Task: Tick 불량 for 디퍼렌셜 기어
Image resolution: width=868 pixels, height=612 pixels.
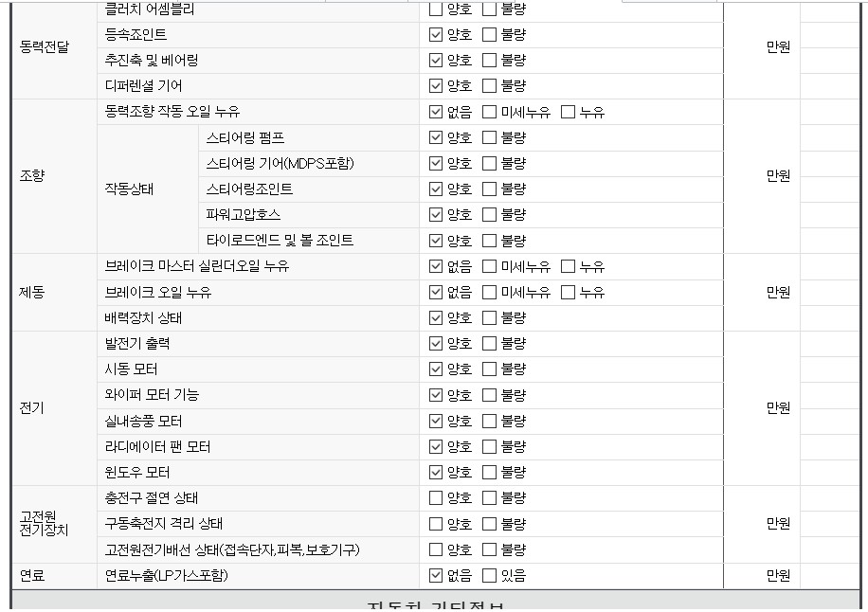Action: [489, 86]
